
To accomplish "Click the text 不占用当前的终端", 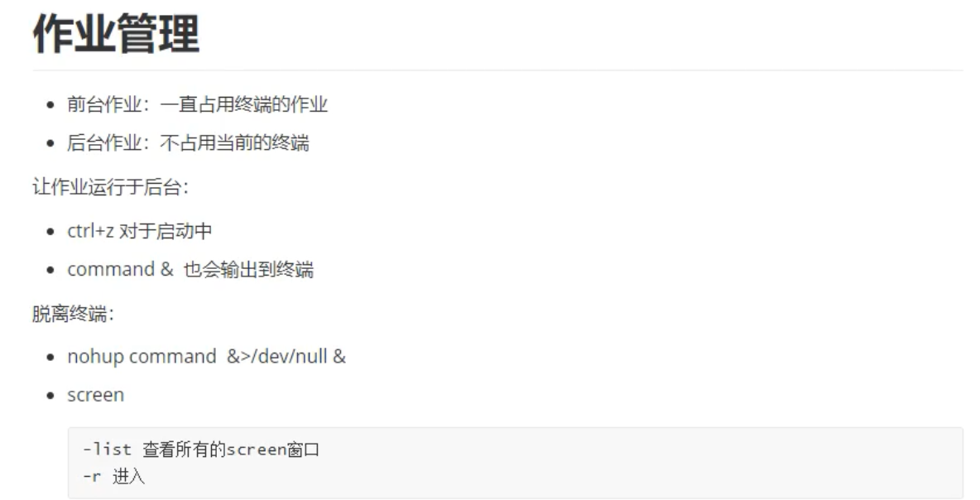I will pos(234,143).
